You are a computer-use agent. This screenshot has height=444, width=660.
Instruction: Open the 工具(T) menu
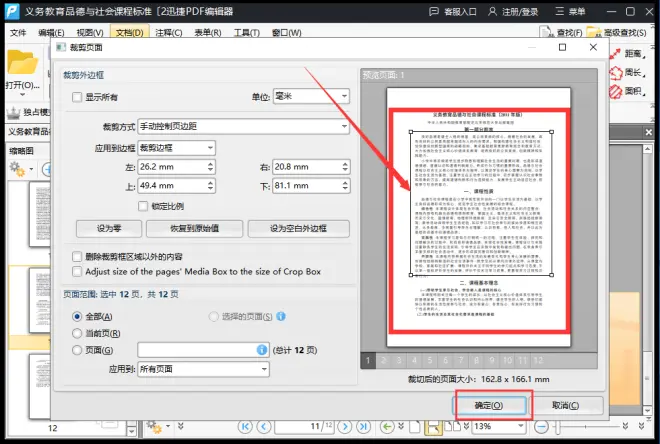247,32
